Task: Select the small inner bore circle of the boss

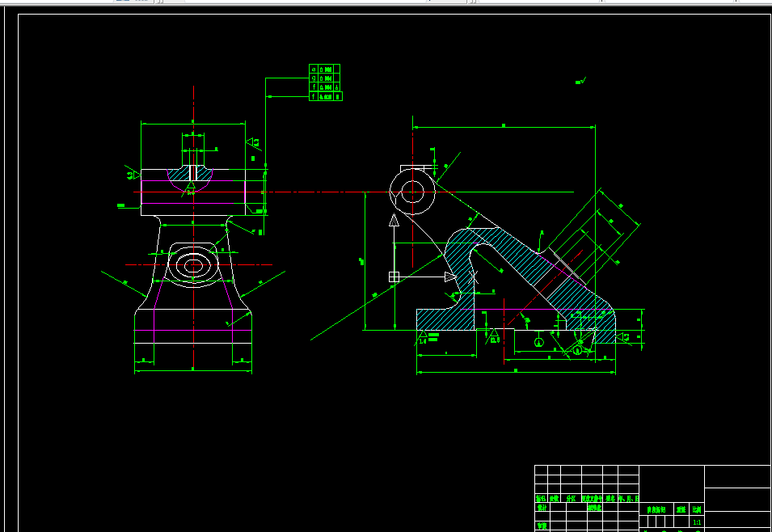Action: coord(412,192)
